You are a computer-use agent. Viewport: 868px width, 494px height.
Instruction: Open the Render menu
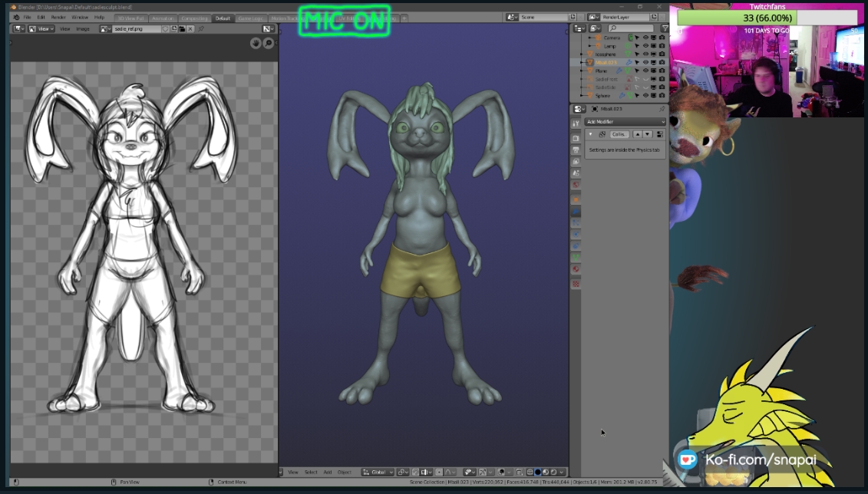click(x=58, y=17)
